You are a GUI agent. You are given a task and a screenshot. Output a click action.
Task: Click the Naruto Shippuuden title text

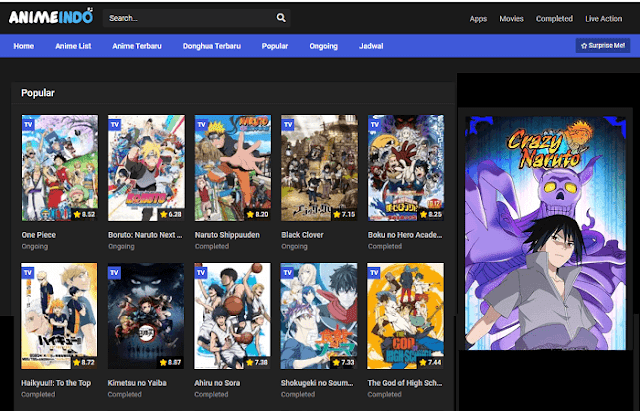227,235
